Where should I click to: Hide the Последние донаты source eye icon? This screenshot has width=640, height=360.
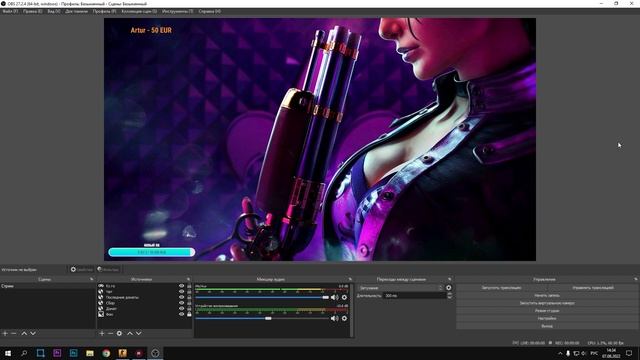point(182,298)
